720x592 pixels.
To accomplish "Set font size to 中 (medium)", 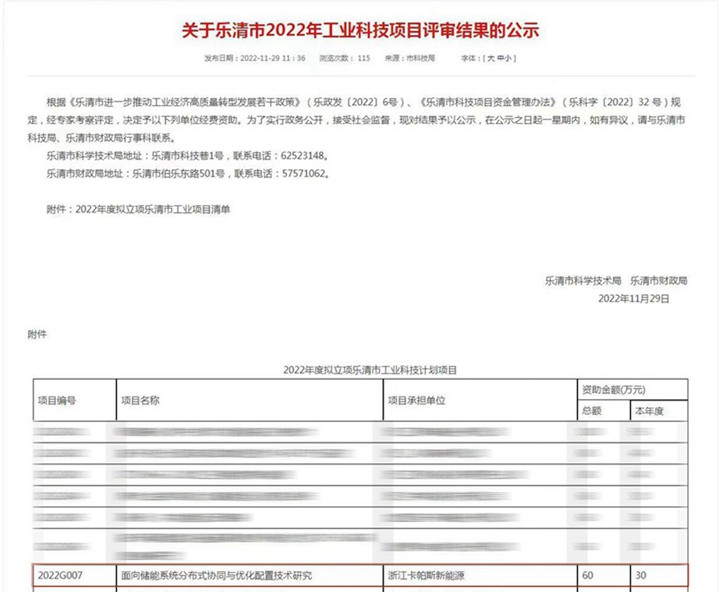I will (x=500, y=59).
